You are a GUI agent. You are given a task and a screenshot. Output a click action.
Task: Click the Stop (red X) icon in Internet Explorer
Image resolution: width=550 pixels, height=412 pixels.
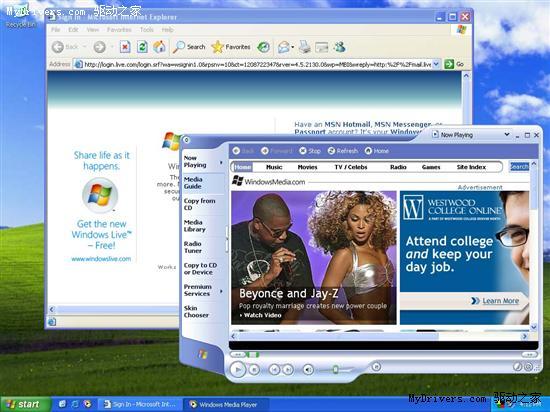tap(125, 47)
